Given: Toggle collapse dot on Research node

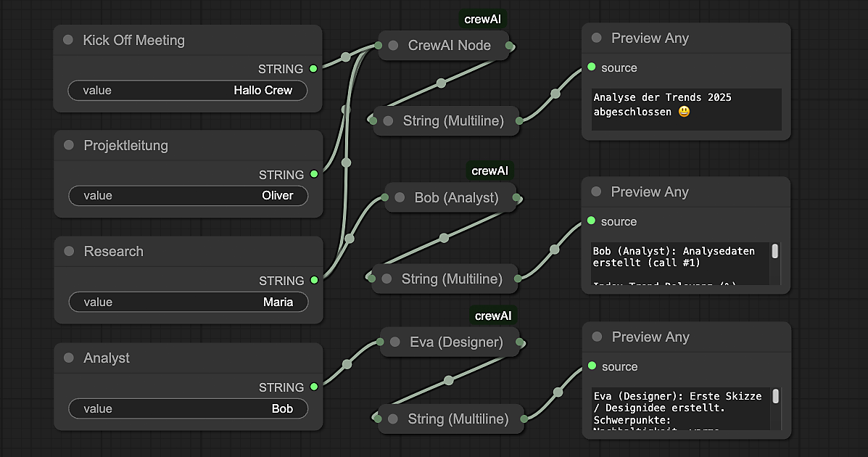Looking at the screenshot, I should pyautogui.click(x=69, y=252).
